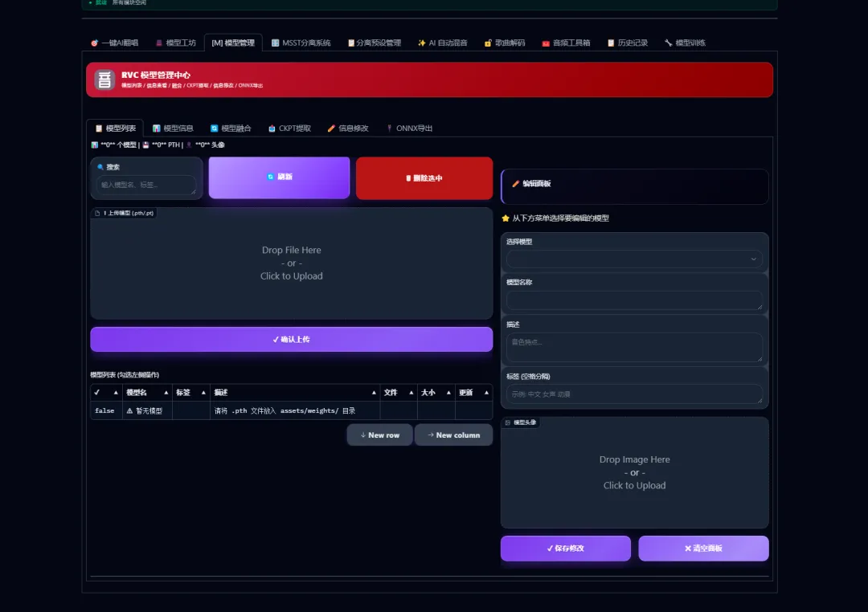Click the wrench icon on 模型训练 tab
Screen dimensions: 868x612
point(668,43)
